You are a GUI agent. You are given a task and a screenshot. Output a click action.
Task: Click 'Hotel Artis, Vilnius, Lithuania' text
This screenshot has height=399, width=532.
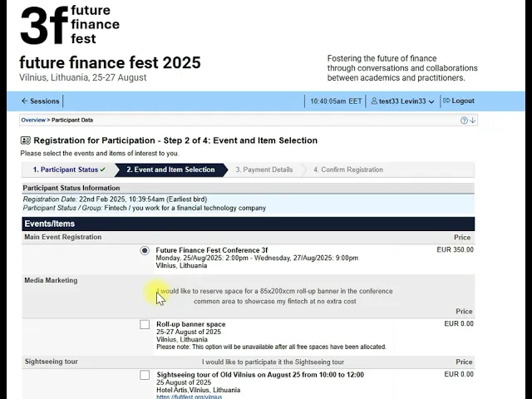point(198,390)
